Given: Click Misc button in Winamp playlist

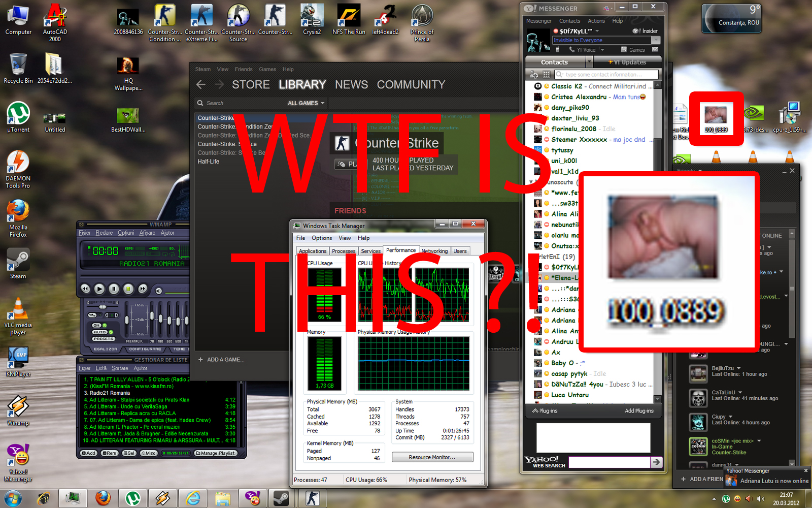Looking at the screenshot, I should (149, 453).
